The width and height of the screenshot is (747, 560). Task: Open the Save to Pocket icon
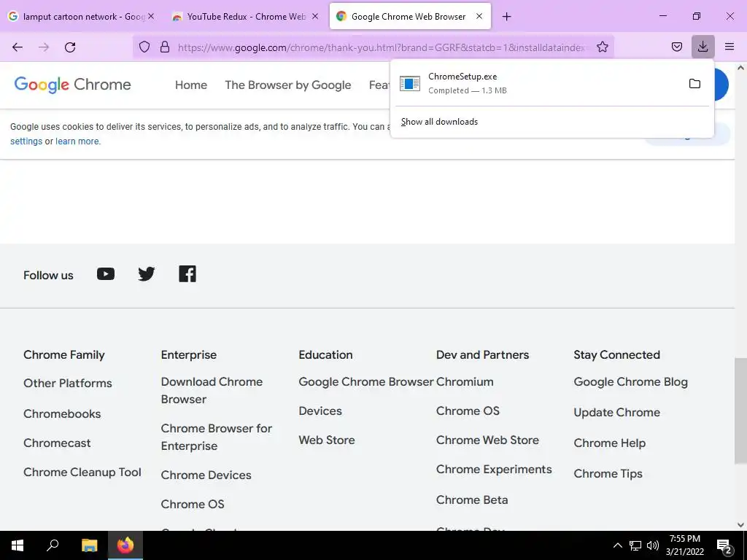tap(676, 47)
